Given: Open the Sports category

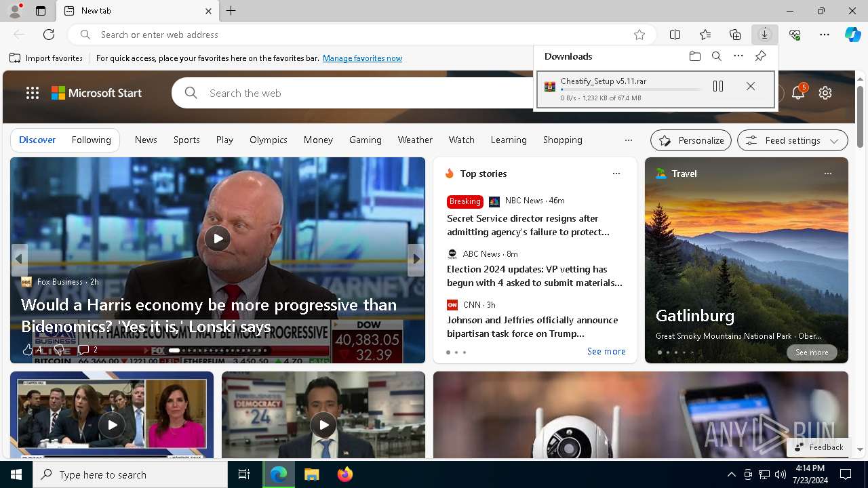Looking at the screenshot, I should pos(186,140).
